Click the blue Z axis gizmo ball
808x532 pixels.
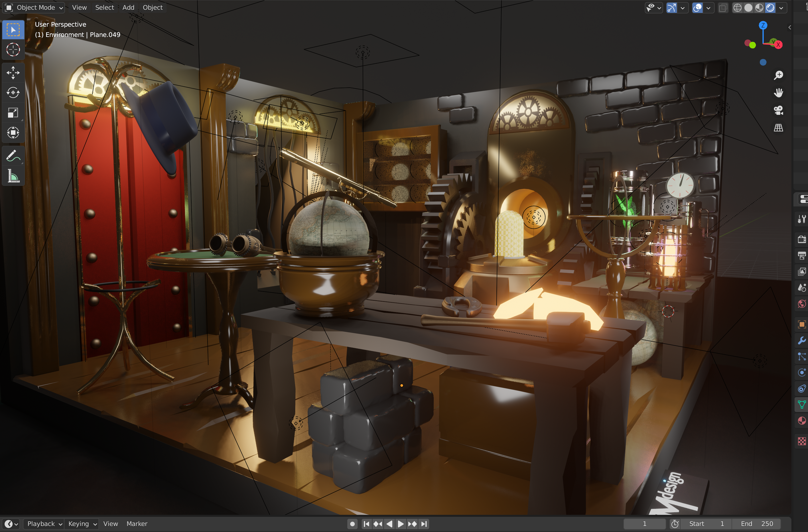[763, 25]
